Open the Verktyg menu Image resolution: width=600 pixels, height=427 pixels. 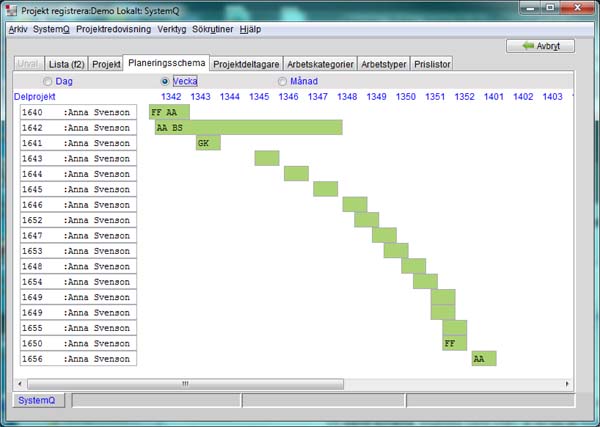coord(171,29)
